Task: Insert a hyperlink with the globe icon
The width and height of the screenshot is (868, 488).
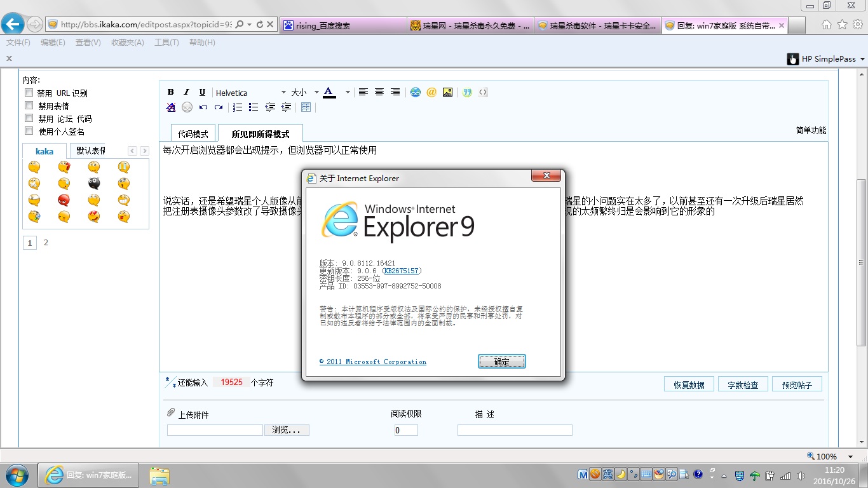Action: tap(416, 92)
